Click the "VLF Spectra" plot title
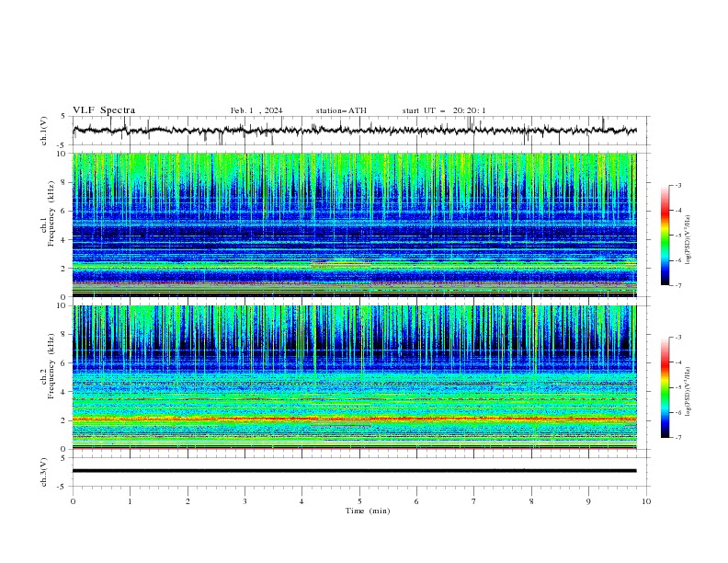The image size is (728, 563). (104, 110)
